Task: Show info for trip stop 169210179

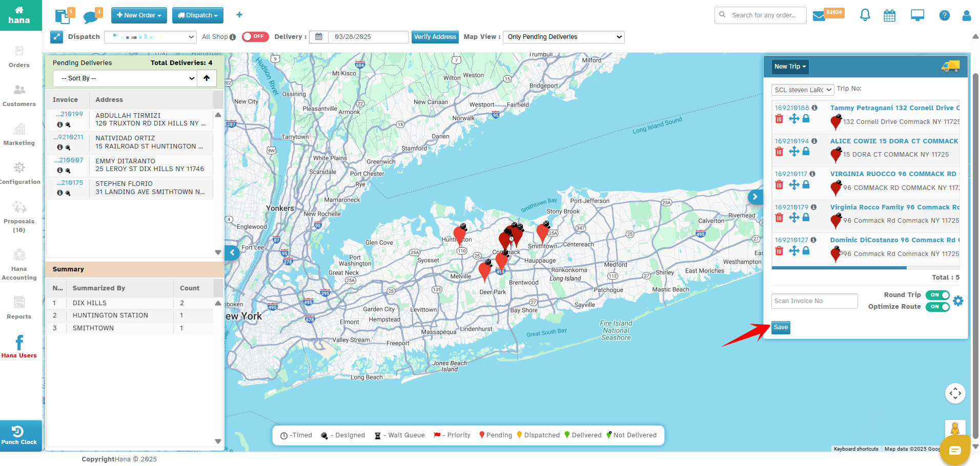Action: click(x=814, y=207)
